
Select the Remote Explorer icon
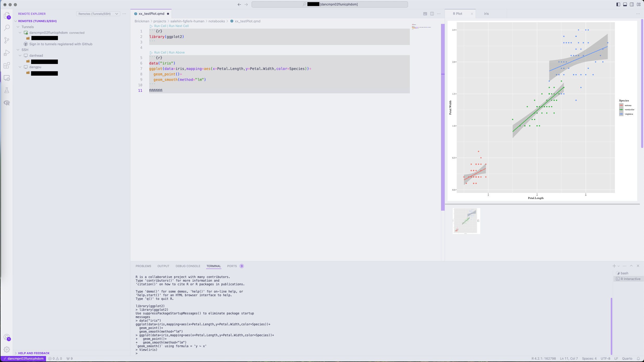(7, 78)
